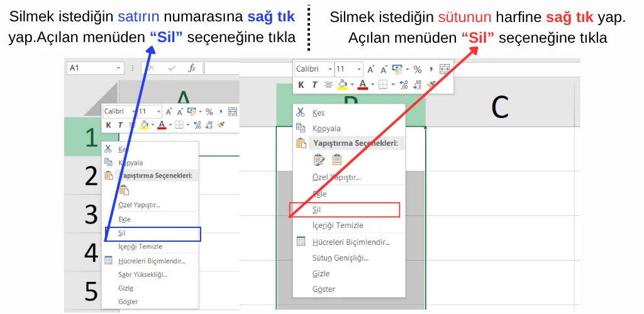Choose Kopyala in the row context menu
Screen dimensions: 644x314
131,163
